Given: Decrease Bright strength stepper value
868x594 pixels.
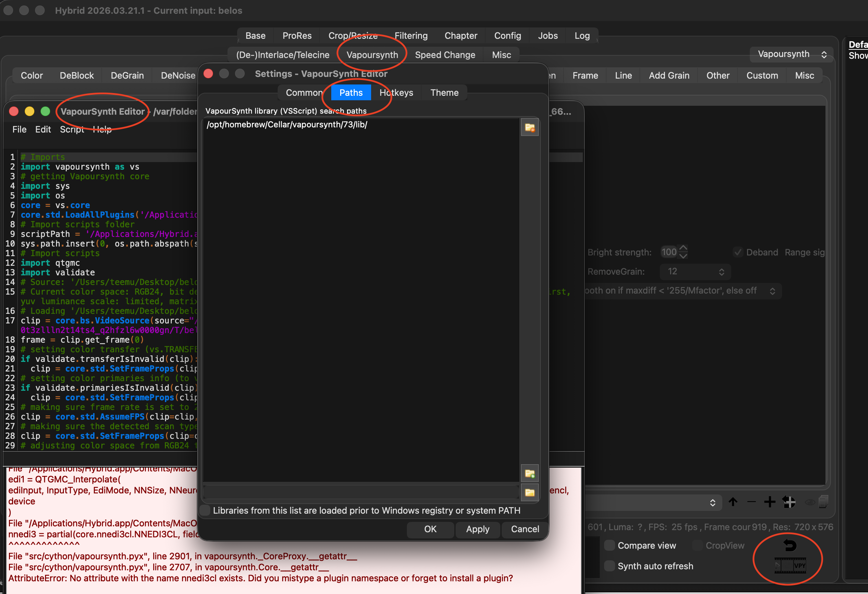Looking at the screenshot, I should point(683,256).
